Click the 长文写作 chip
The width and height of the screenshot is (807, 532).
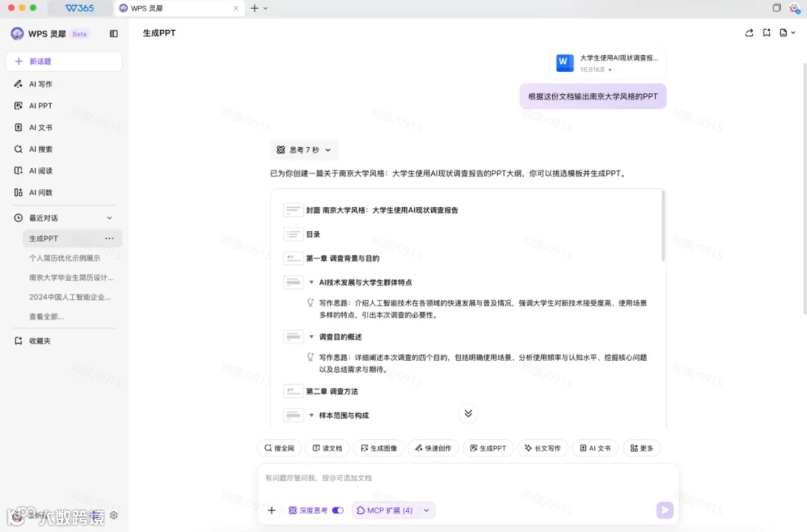coord(542,448)
